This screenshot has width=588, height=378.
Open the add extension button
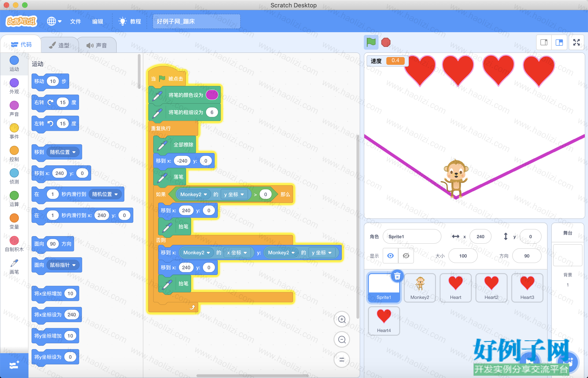(14, 365)
